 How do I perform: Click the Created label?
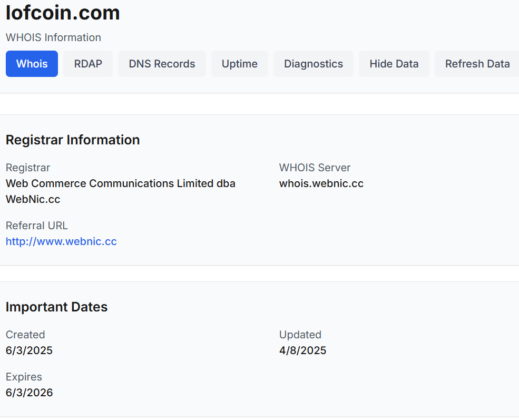(25, 335)
